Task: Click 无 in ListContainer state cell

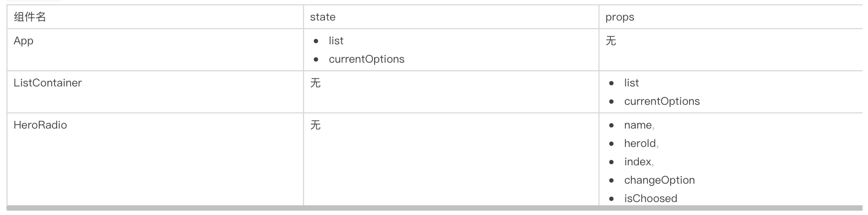Action: [x=315, y=83]
